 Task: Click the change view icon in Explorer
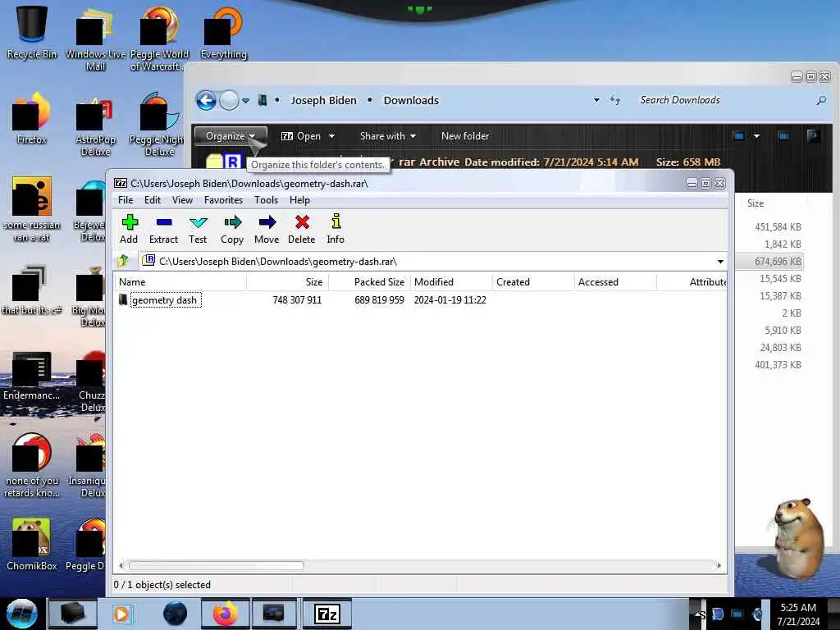739,136
